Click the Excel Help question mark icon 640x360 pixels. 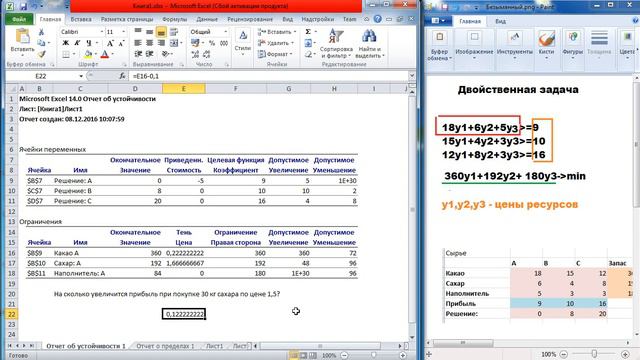(x=378, y=19)
